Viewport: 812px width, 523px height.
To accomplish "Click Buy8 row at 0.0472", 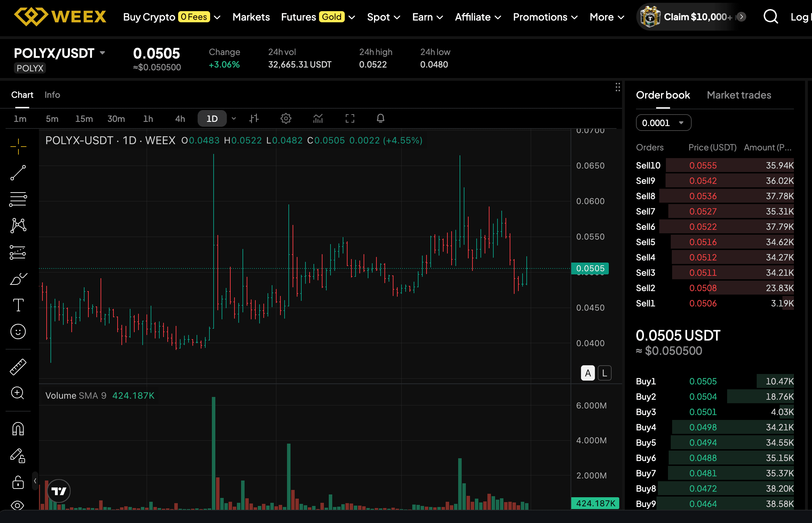I will pyautogui.click(x=715, y=489).
